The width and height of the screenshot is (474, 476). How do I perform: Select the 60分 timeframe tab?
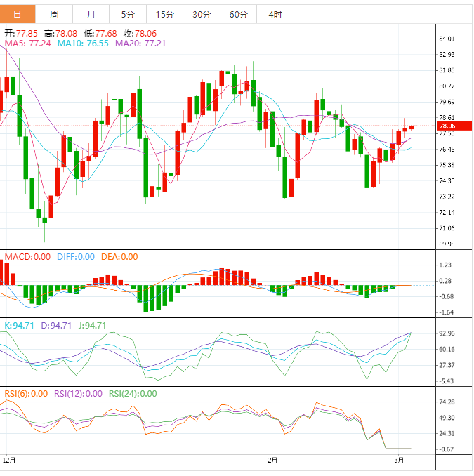(238, 14)
